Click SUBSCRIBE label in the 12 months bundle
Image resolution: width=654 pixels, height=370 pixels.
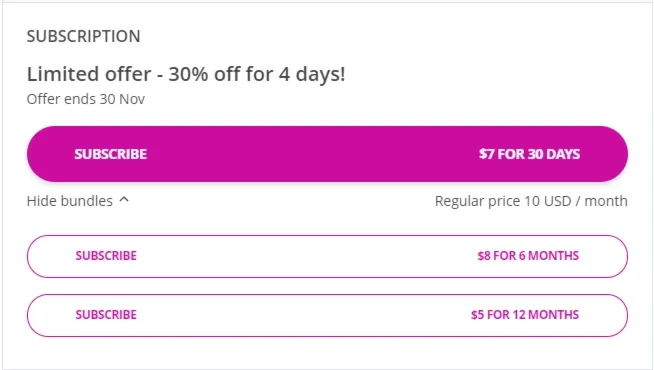point(106,315)
